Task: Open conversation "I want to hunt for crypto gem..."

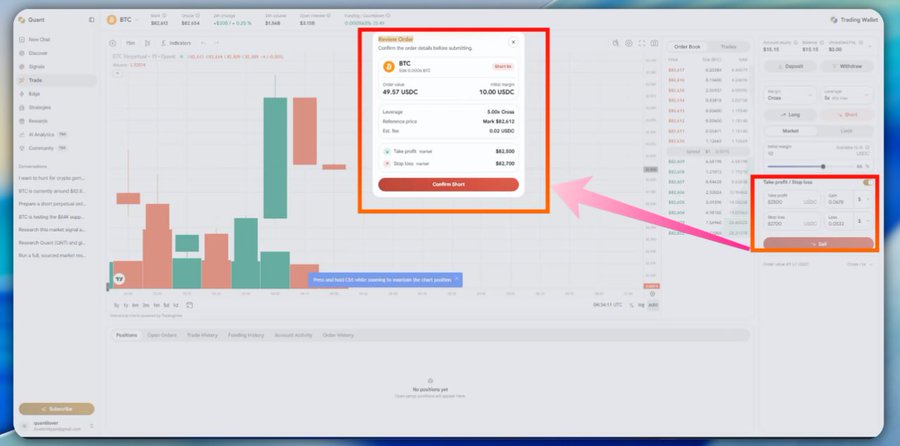Action: [x=52, y=177]
